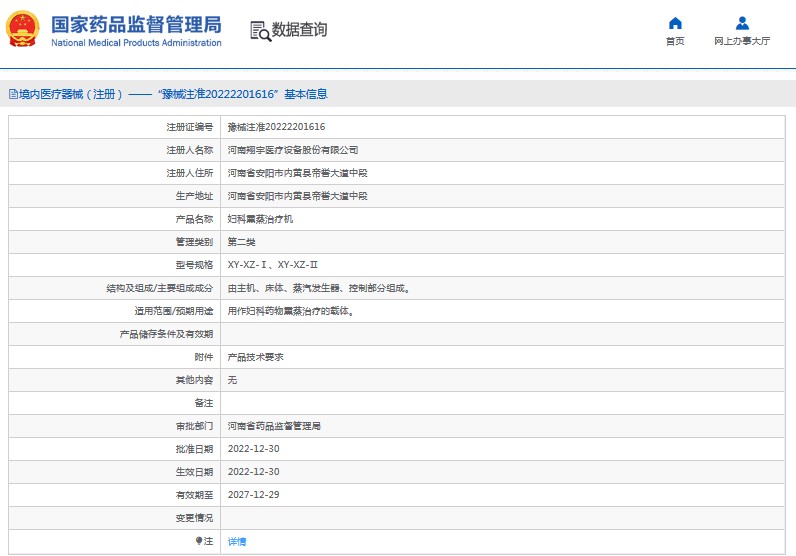Image resolution: width=796 pixels, height=556 pixels.
Task: Click the 适用范围/预期用途 label
Action: point(174,311)
